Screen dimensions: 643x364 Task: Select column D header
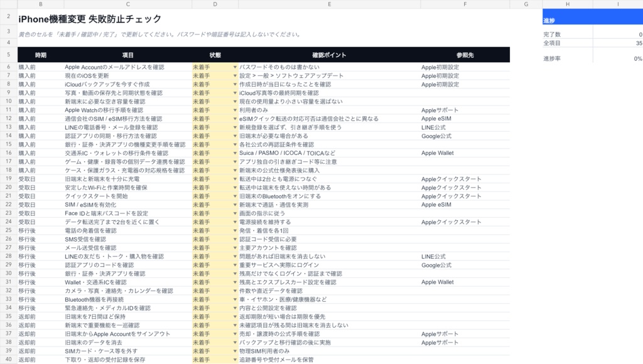point(215,4)
